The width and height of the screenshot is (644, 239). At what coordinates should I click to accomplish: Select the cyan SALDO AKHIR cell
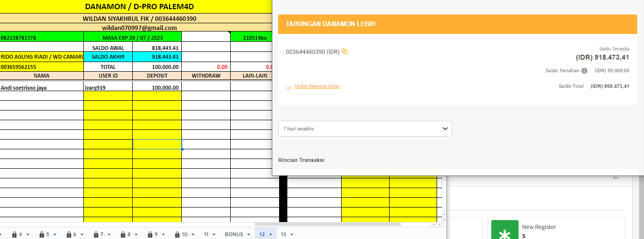point(108,57)
